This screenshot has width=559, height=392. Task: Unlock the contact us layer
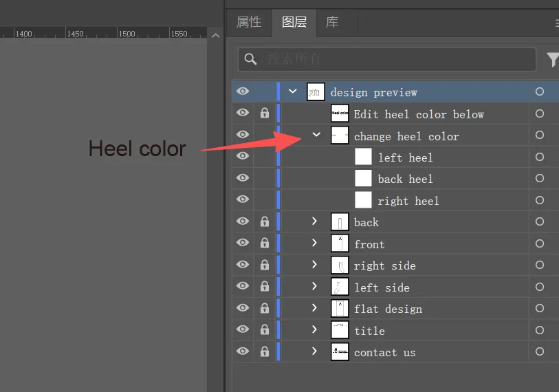click(x=265, y=351)
